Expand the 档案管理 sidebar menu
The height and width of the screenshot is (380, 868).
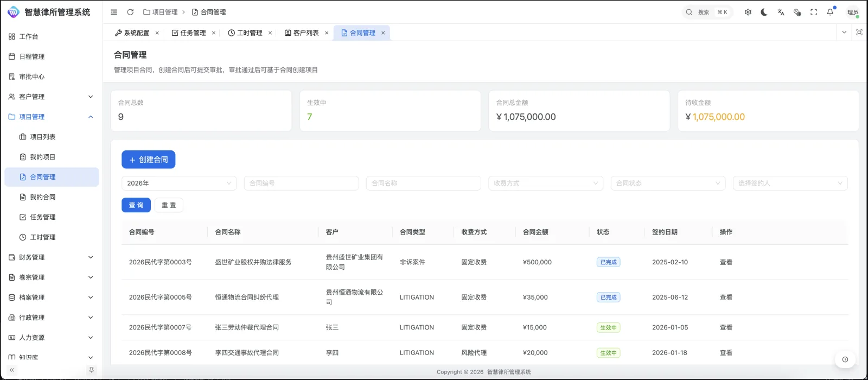click(x=52, y=297)
